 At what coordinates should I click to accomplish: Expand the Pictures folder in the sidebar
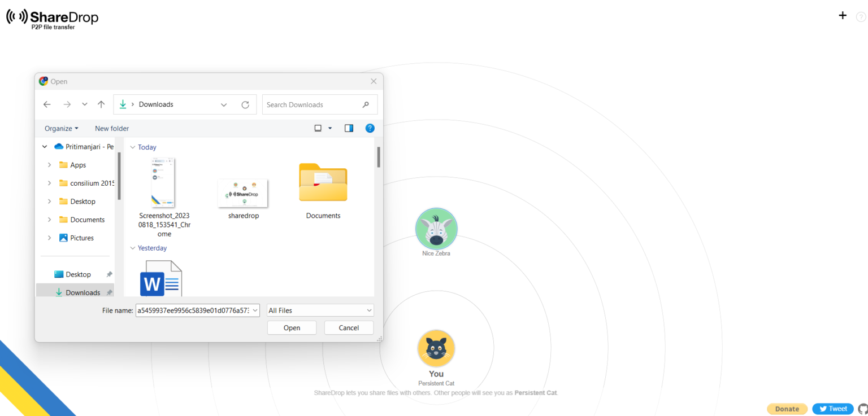click(x=49, y=238)
